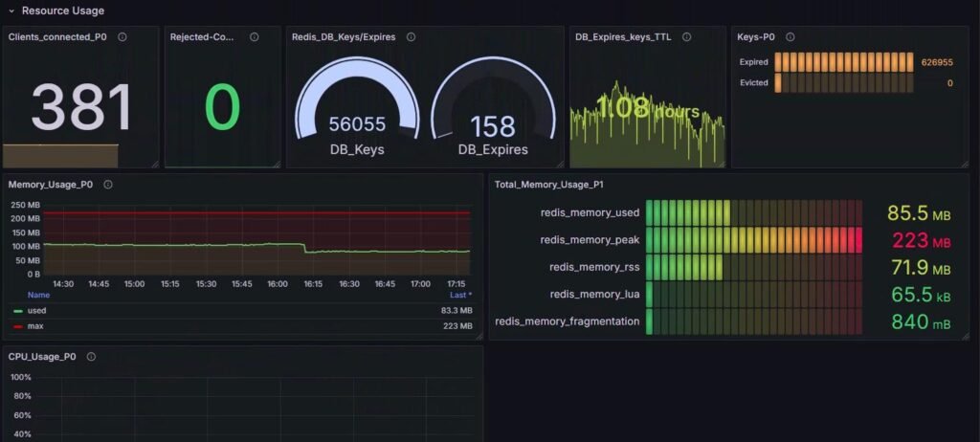This screenshot has width=980, height=442.
Task: Sort legend by the 'Last *' column
Action: tap(461, 296)
